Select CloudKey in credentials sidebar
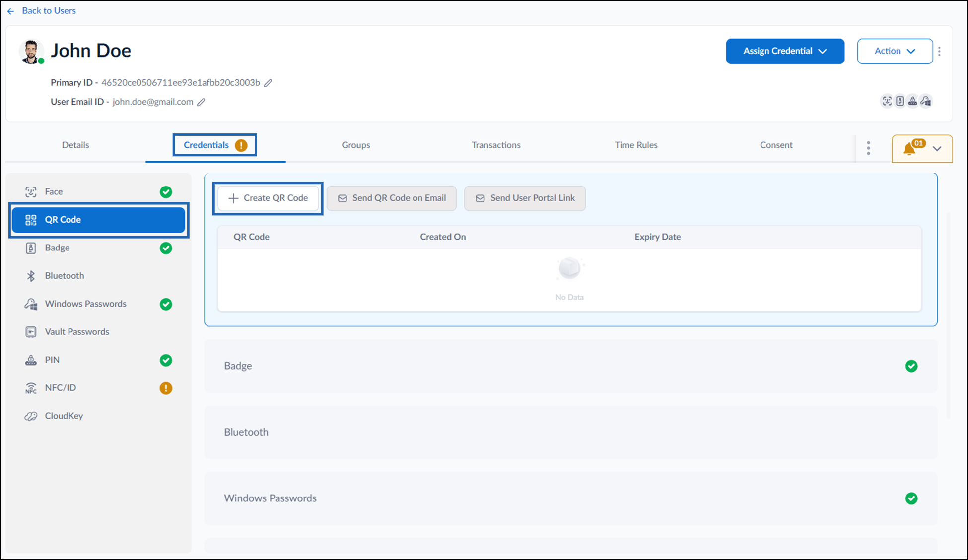Viewport: 968px width, 560px height. 98,416
